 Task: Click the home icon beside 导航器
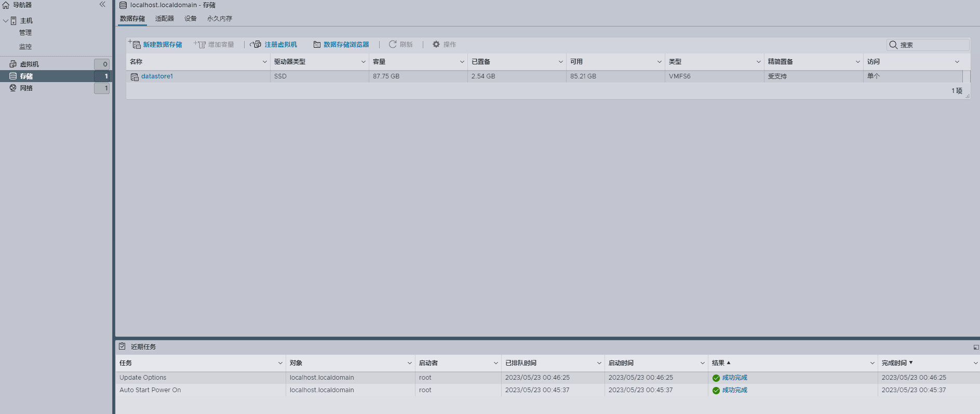pyautogui.click(x=6, y=5)
